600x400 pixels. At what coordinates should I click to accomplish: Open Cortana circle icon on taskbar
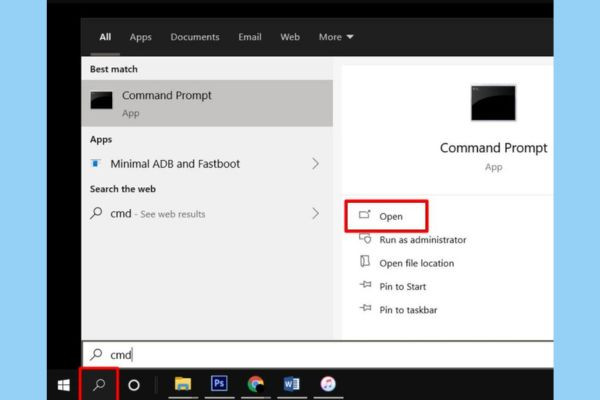(134, 385)
